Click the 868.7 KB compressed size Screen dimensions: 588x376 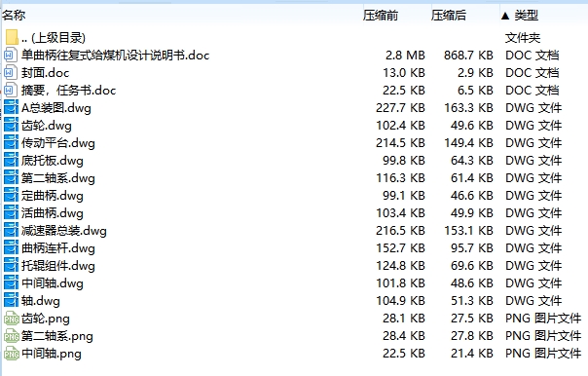(468, 56)
